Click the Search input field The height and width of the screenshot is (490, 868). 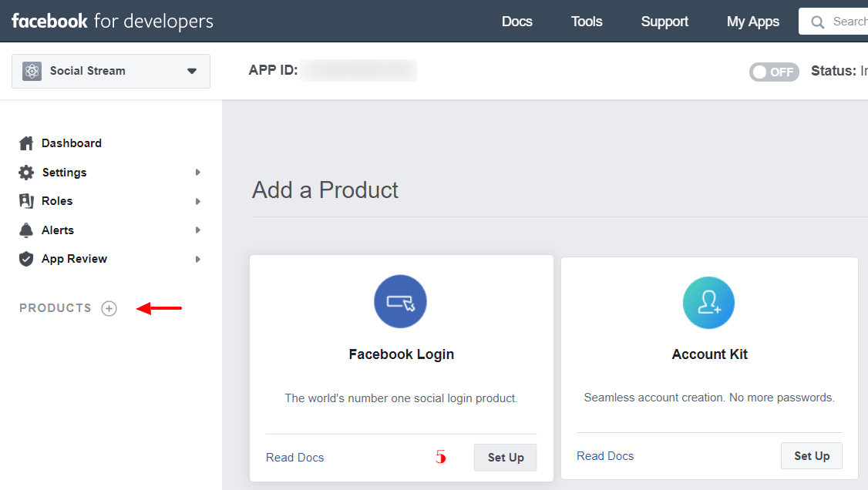tap(833, 22)
